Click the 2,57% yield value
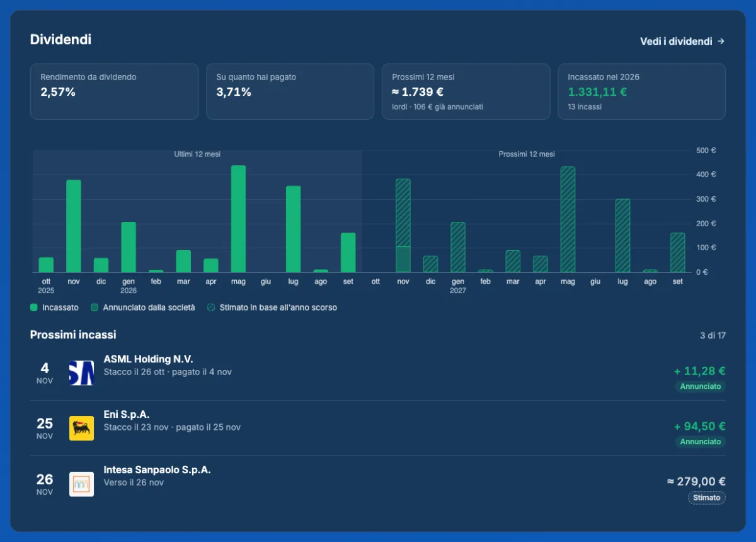Screen dimensions: 756x542 pos(58,92)
